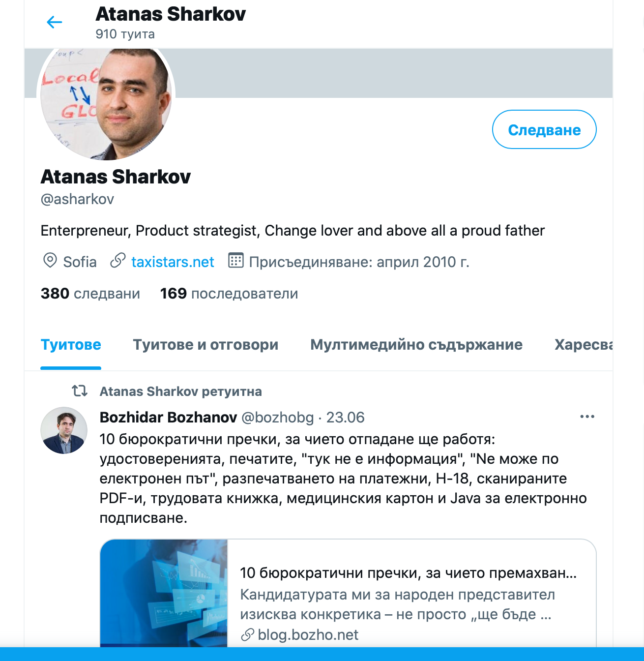The width and height of the screenshot is (644, 661).
Task: Go back using the left arrow icon
Action: tap(54, 22)
